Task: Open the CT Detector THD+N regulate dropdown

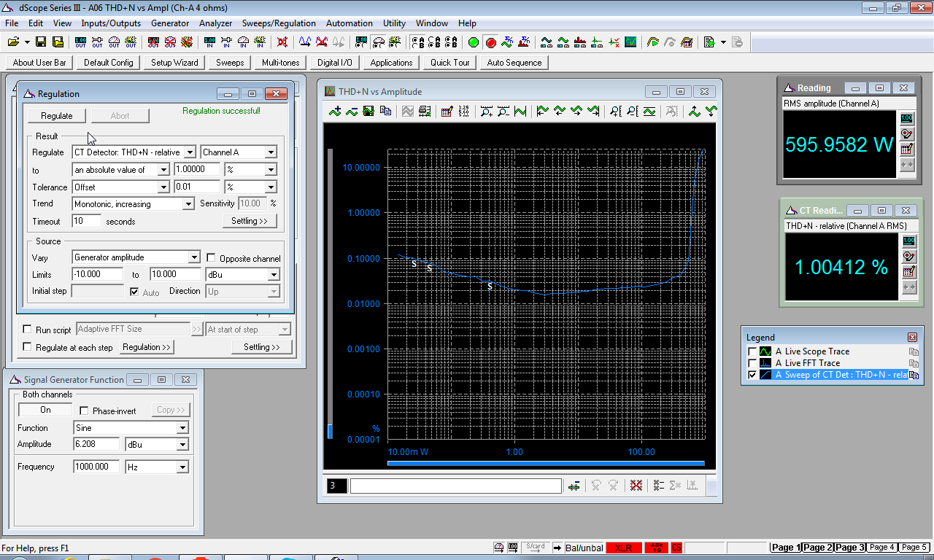Action: click(x=190, y=152)
